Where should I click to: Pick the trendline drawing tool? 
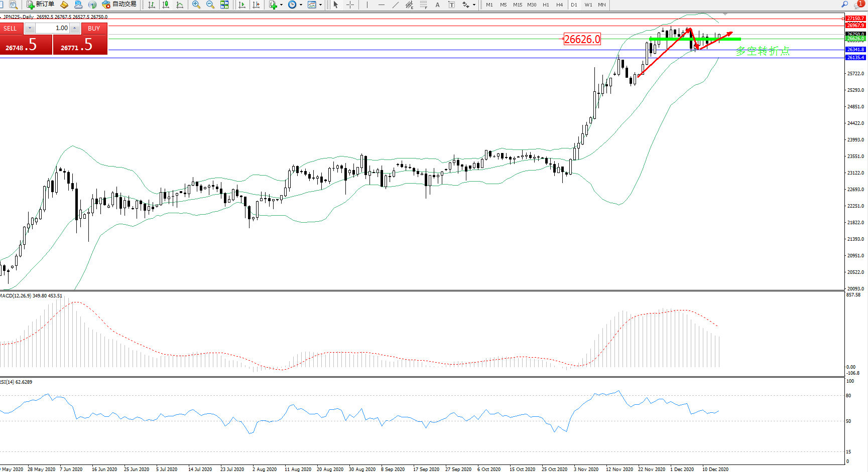tap(396, 5)
